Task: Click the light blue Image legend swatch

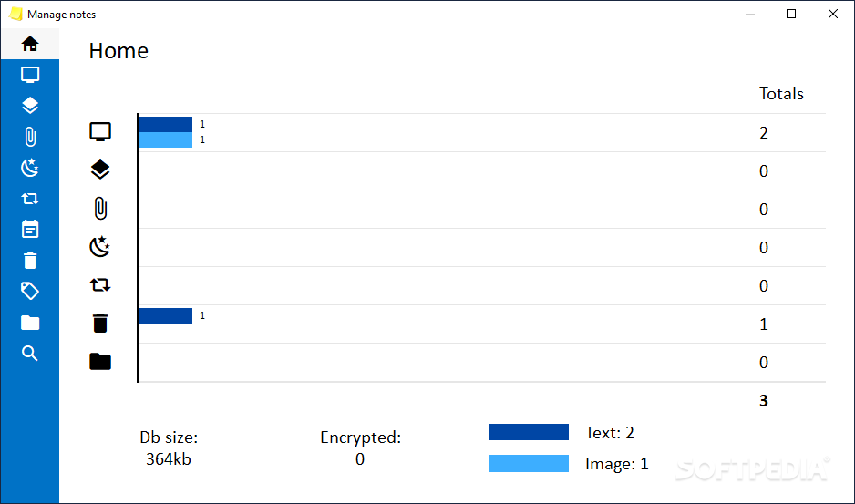Action: point(529,463)
